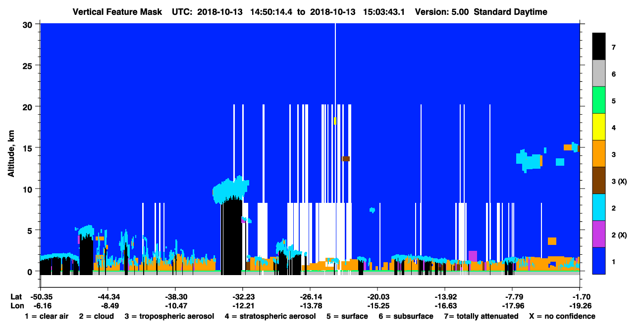
Task: Click the 'X = no confidence' legend text
Action: pos(562,316)
